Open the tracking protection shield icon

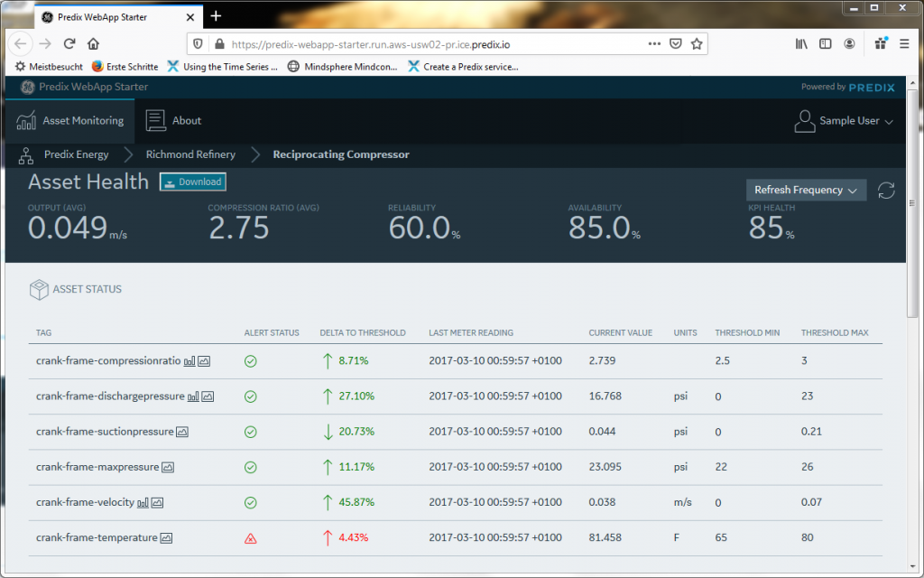coord(198,44)
